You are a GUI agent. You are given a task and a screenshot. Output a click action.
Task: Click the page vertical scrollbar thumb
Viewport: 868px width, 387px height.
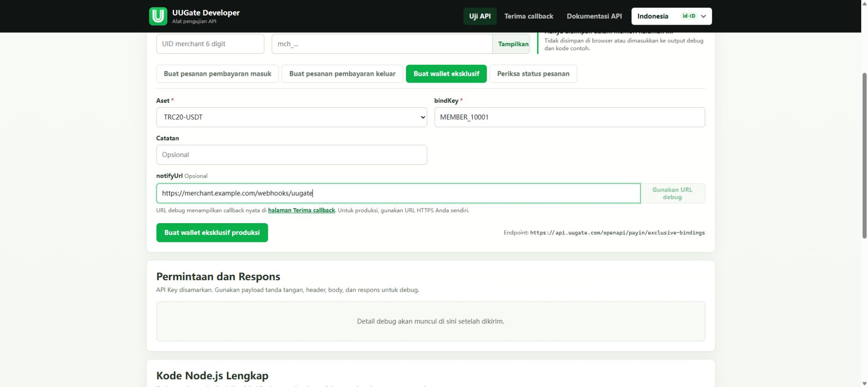pyautogui.click(x=864, y=155)
